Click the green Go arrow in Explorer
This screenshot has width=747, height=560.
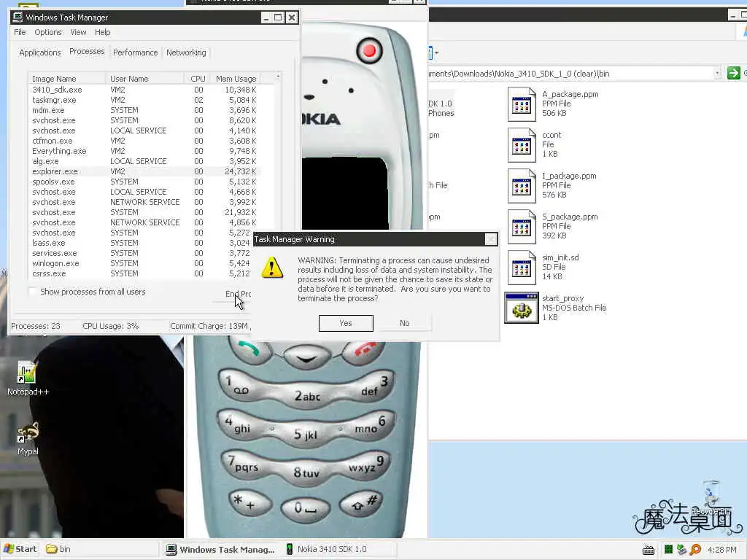point(734,74)
